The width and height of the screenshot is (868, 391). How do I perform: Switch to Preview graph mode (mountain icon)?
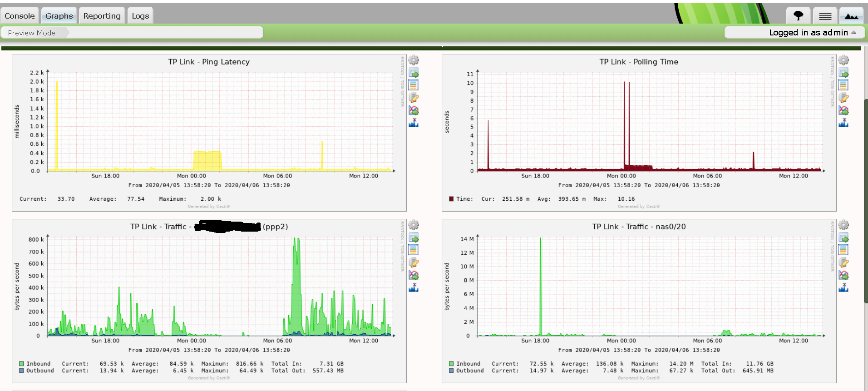coord(851,16)
